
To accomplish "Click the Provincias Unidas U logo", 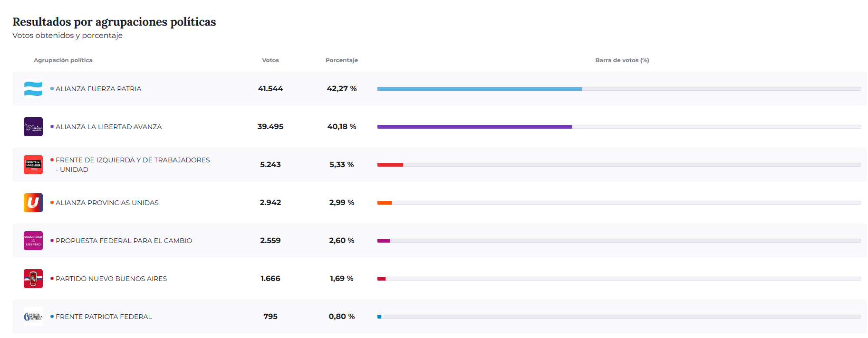I will [x=33, y=203].
